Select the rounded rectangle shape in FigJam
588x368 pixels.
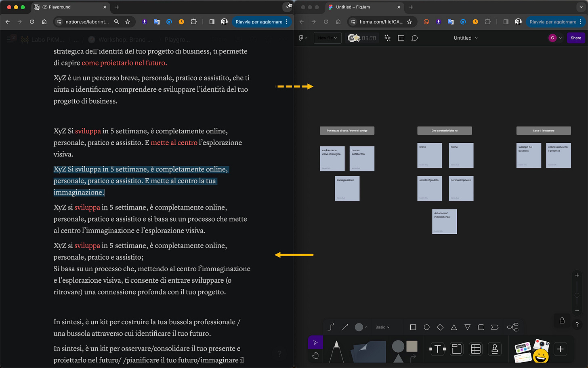click(481, 327)
